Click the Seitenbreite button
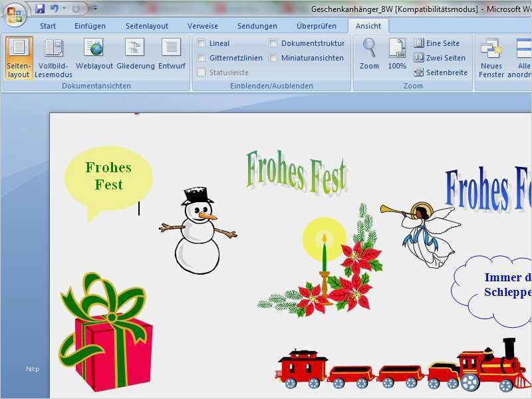532x399 pixels. (440, 72)
